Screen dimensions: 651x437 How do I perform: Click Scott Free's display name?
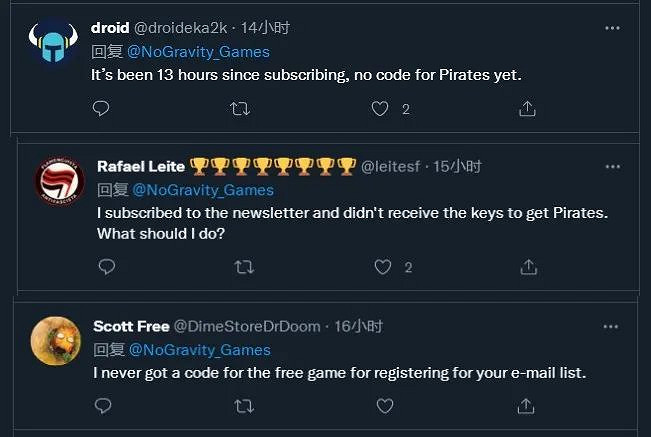(131, 326)
